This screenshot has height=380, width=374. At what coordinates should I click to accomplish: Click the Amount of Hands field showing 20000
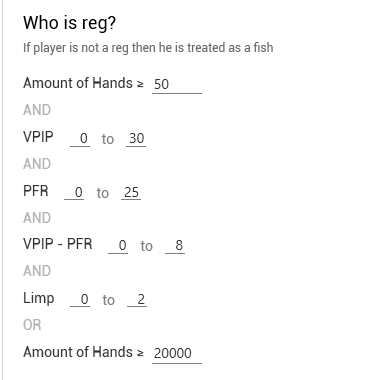point(177,353)
